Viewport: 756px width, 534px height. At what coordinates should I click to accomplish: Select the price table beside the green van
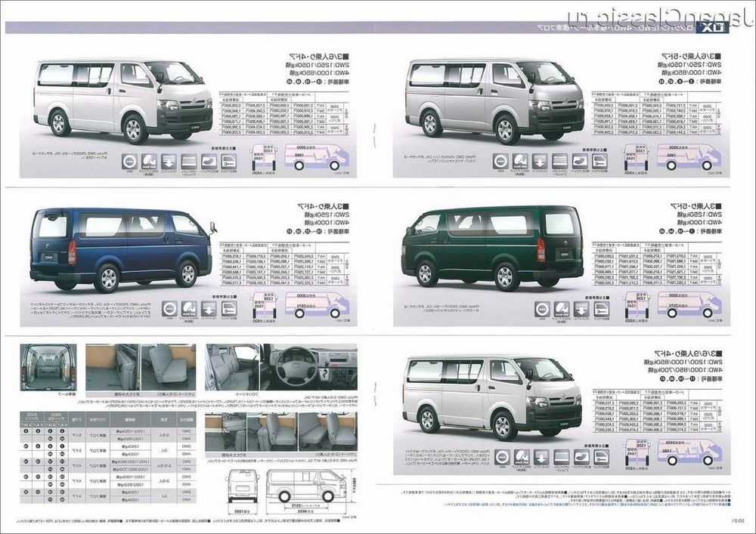point(658,264)
